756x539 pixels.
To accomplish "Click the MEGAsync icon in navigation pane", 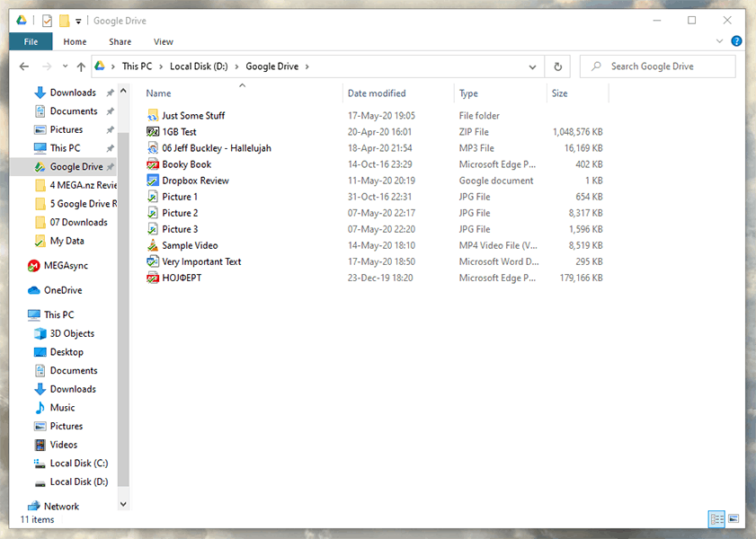I will click(34, 265).
